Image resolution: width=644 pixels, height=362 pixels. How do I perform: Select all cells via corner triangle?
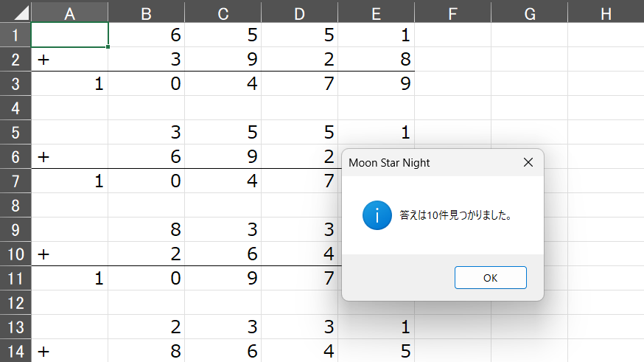point(15,12)
